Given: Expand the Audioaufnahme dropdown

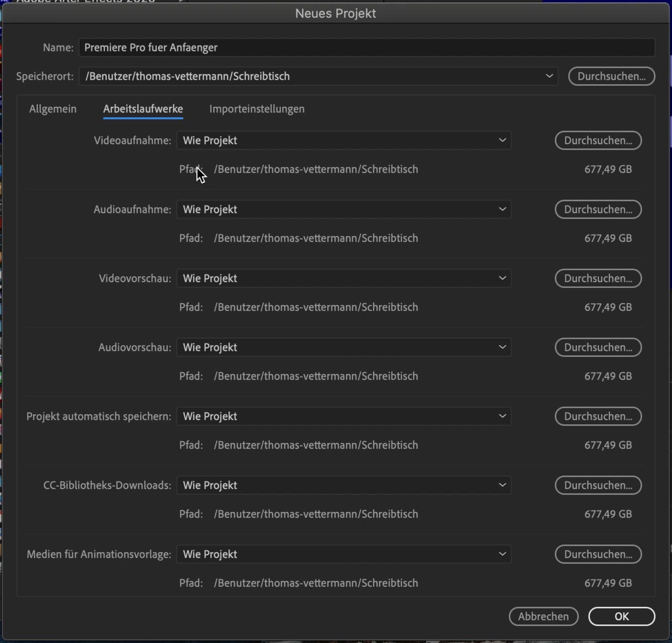Looking at the screenshot, I should coord(343,209).
